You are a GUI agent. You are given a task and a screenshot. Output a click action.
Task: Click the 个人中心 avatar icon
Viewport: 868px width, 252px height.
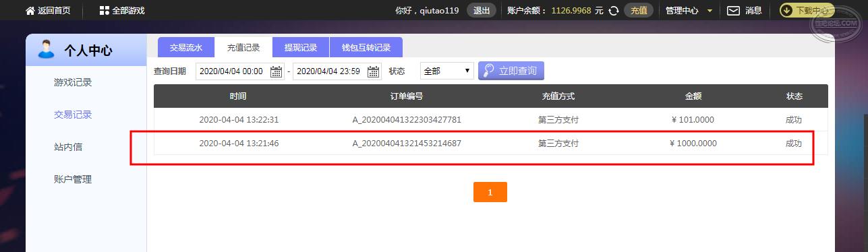tap(47, 50)
